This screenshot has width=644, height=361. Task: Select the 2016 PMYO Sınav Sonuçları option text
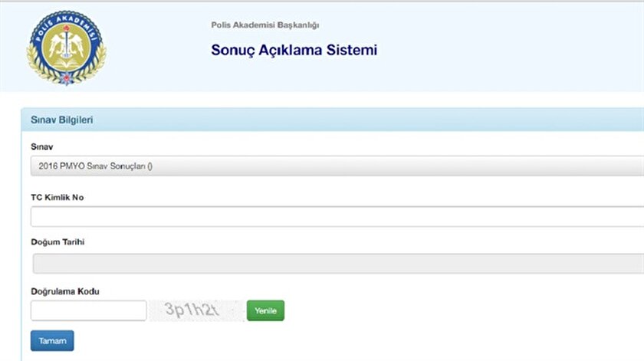[95, 166]
